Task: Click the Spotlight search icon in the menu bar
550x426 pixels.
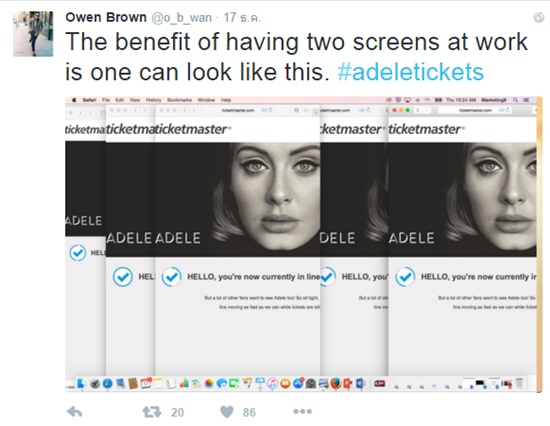Action: [516, 100]
